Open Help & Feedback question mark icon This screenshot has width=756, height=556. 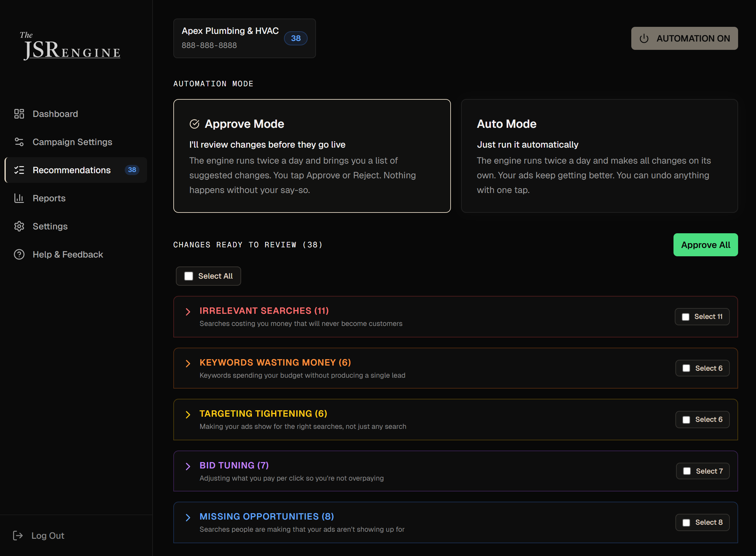pos(19,254)
